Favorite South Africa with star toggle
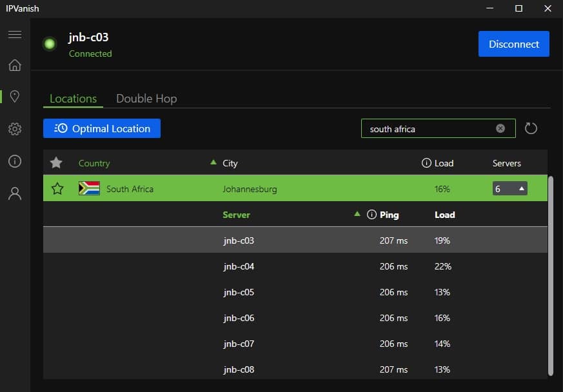Image resolution: width=563 pixels, height=392 pixels. [57, 188]
